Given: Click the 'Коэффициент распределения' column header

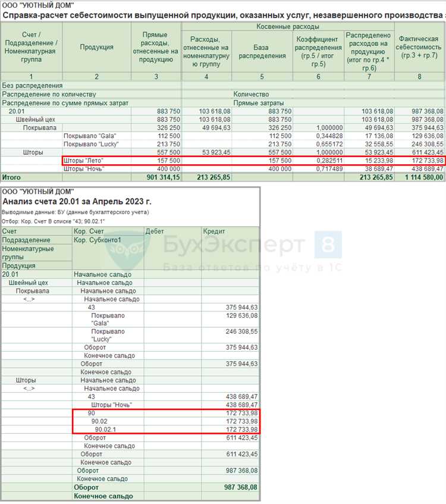Looking at the screenshot, I should [318, 51].
